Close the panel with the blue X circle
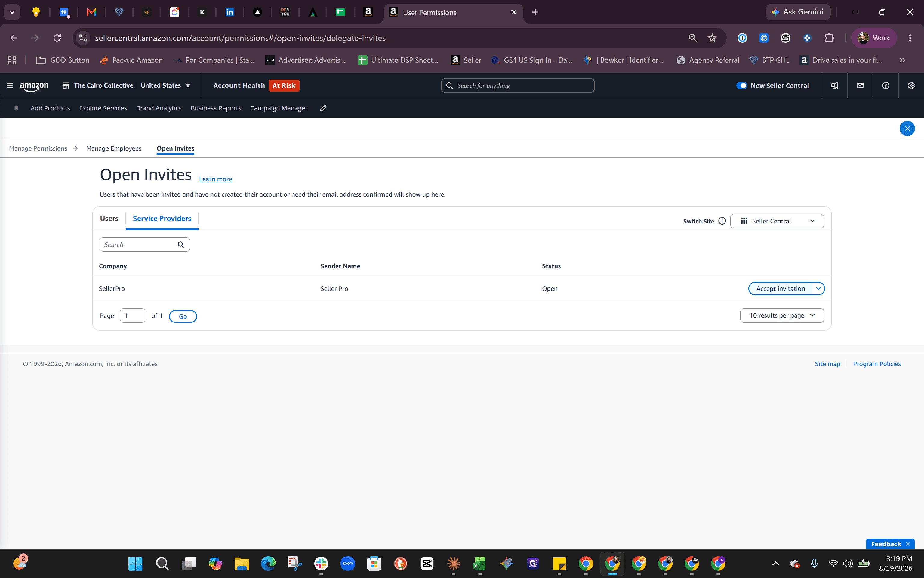924x578 pixels. click(907, 129)
